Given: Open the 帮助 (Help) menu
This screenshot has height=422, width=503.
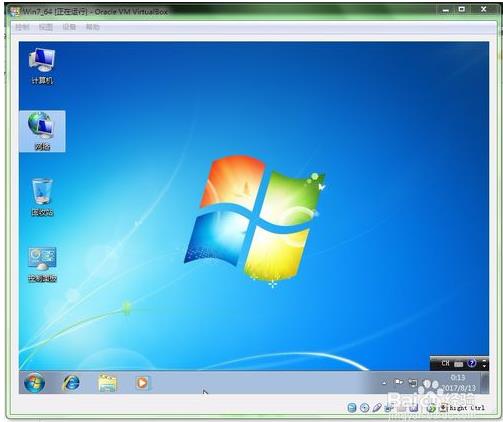Looking at the screenshot, I should 92,27.
